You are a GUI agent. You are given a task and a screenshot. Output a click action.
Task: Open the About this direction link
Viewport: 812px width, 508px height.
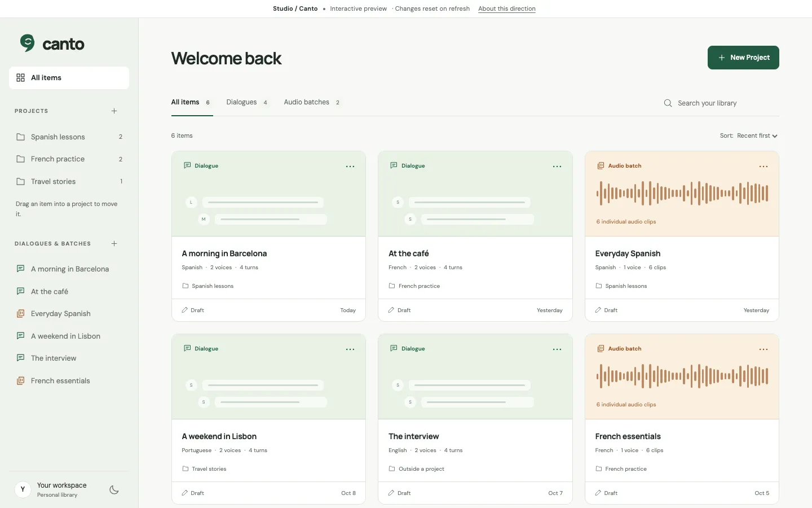click(x=507, y=9)
